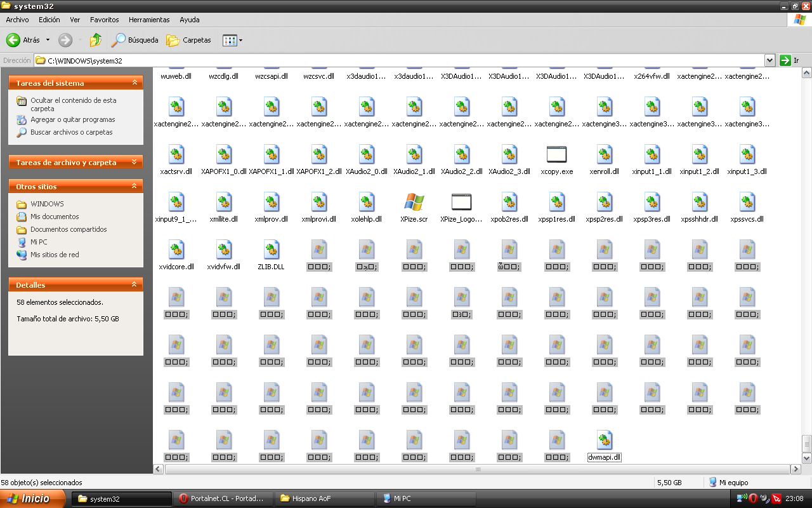Switch to Portalnet.CL taskbar window

(223, 498)
